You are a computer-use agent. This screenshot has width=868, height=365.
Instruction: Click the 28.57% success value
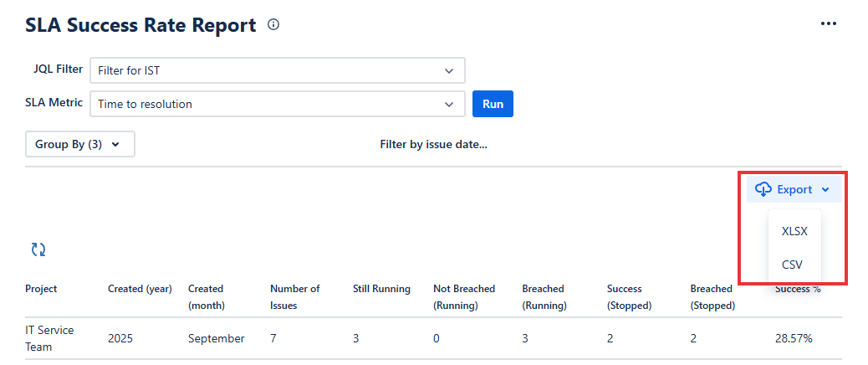794,338
